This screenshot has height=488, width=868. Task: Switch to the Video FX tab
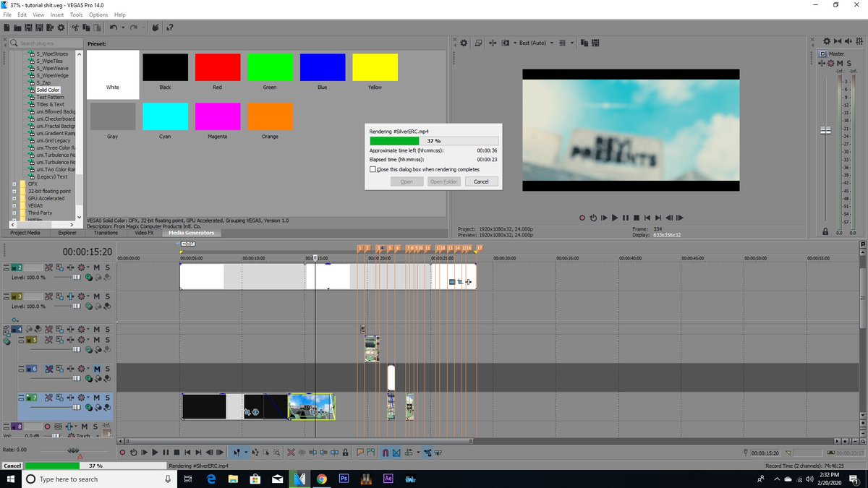[x=144, y=233]
